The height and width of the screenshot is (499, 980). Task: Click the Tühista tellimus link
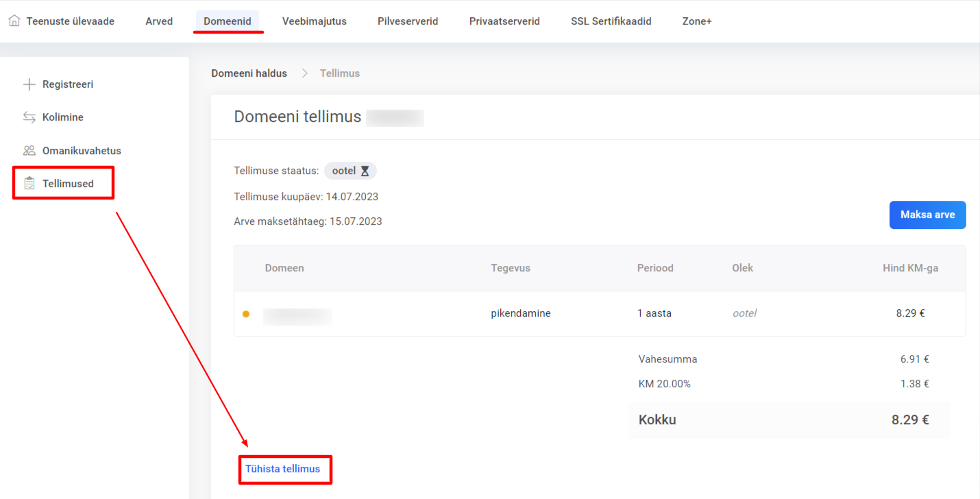[283, 469]
